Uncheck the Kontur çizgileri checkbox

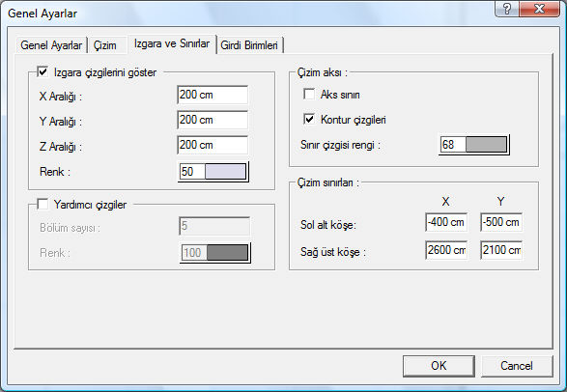(309, 119)
